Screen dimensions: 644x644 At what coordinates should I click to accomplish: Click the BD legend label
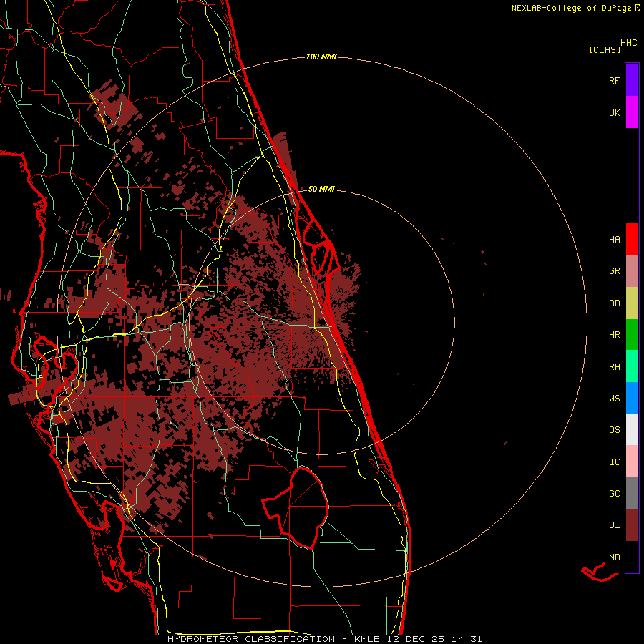tap(614, 303)
